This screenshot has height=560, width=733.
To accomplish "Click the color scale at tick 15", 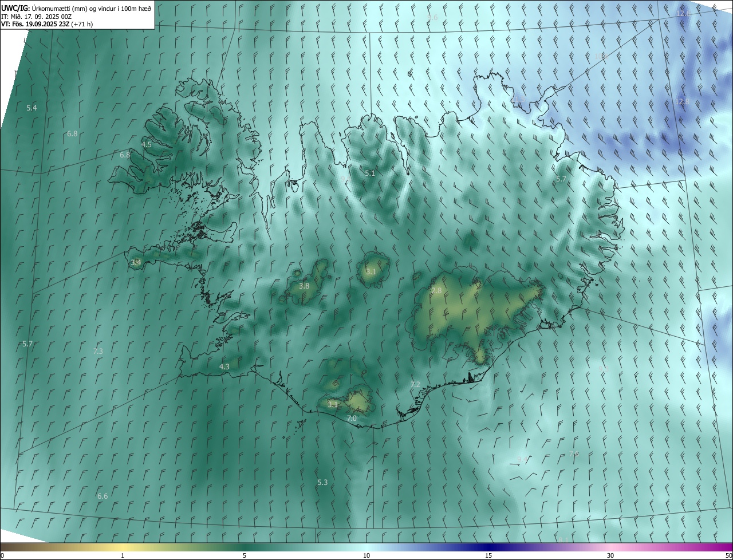I will (x=488, y=555).
